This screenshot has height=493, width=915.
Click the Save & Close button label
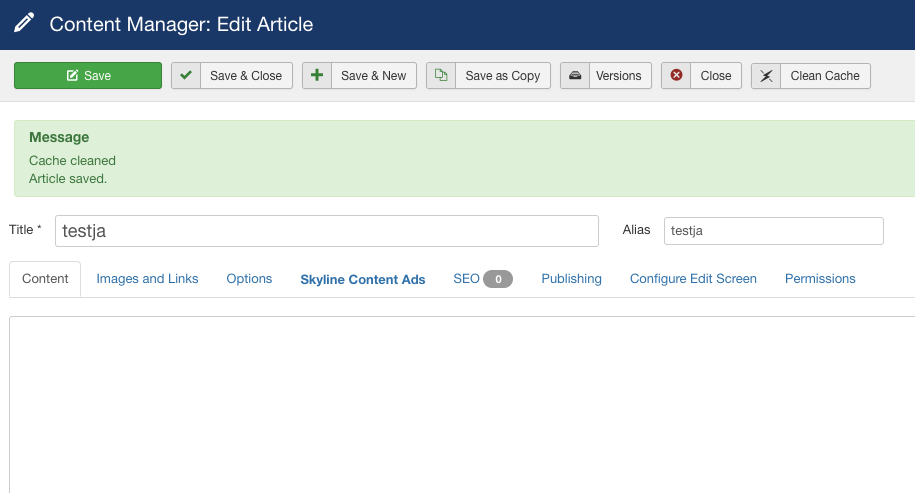pyautogui.click(x=246, y=76)
